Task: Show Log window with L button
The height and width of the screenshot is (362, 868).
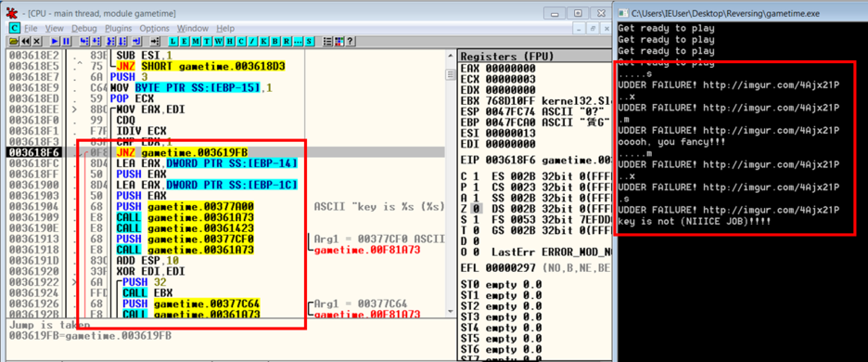Action: (x=172, y=41)
